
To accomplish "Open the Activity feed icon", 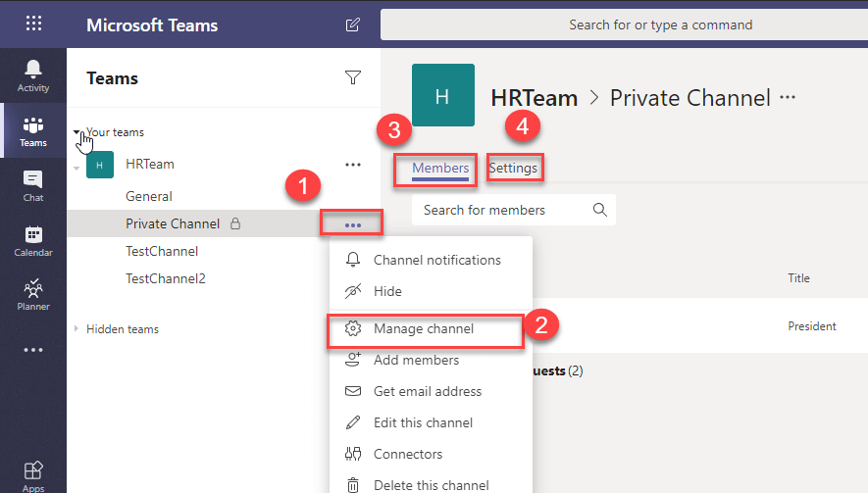I will click(x=33, y=75).
